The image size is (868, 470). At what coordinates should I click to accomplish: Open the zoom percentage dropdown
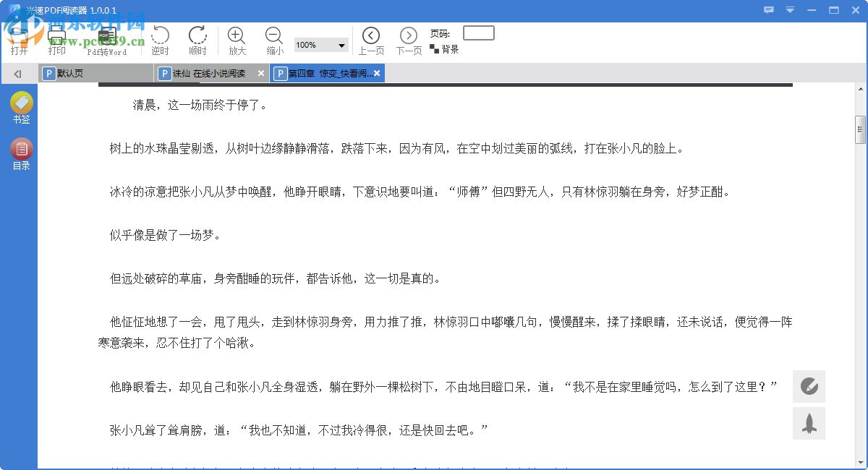(341, 44)
